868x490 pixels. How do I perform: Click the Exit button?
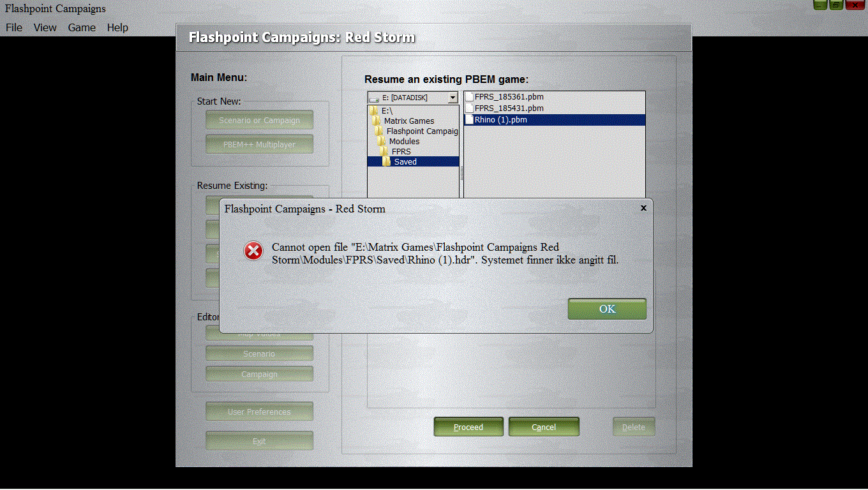(259, 441)
